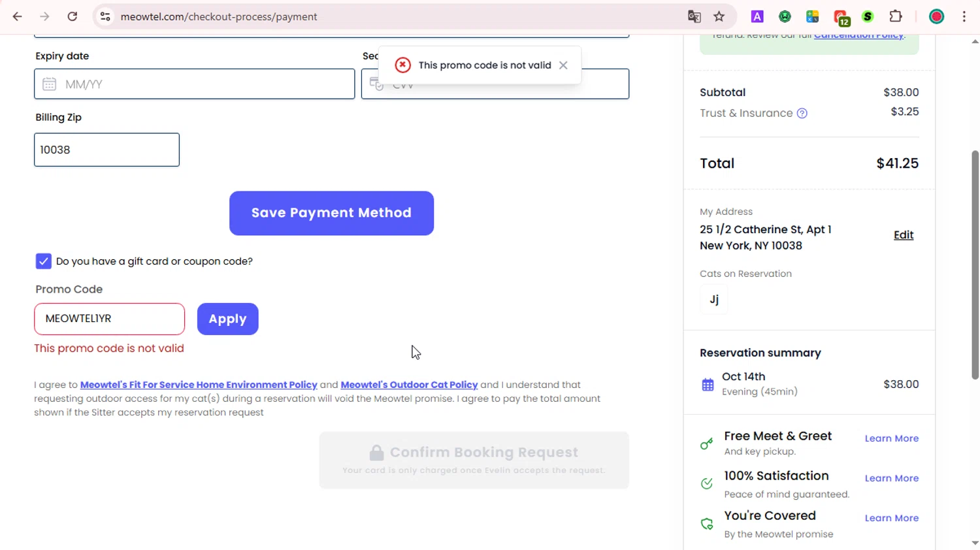Click the calendar icon in Expiry date
The width and height of the screenshot is (980, 550).
click(49, 84)
